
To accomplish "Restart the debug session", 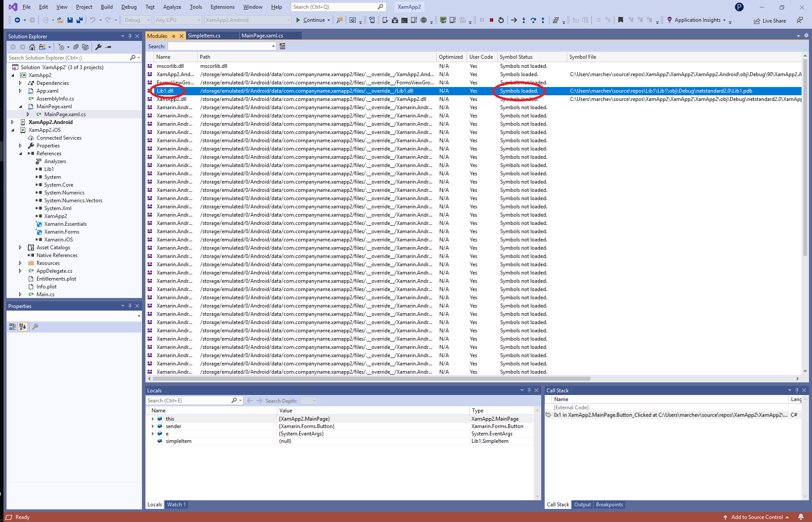I will click(x=501, y=20).
